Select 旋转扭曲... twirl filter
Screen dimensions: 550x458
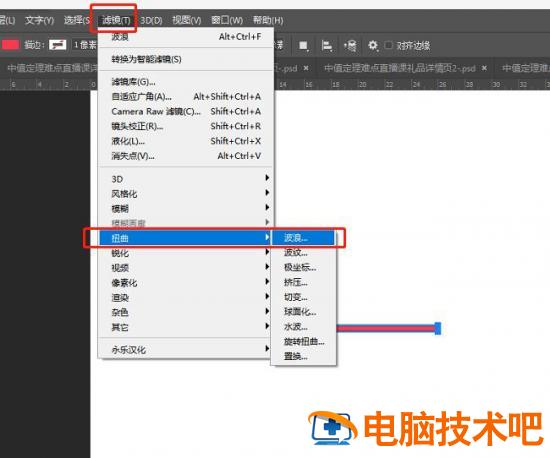[x=304, y=342]
